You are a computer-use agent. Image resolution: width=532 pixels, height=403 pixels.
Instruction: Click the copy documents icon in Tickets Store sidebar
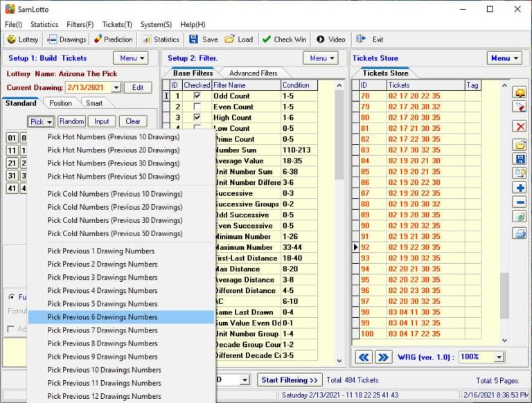point(520,173)
